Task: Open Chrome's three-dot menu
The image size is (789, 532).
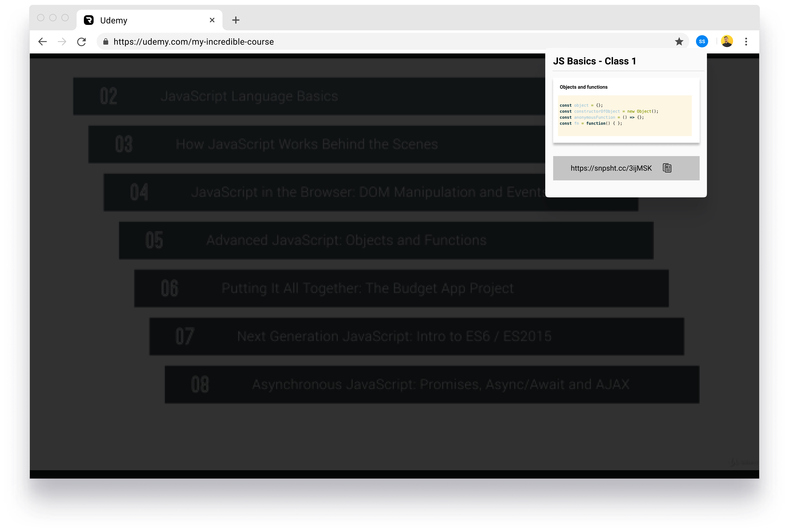Action: pyautogui.click(x=746, y=41)
